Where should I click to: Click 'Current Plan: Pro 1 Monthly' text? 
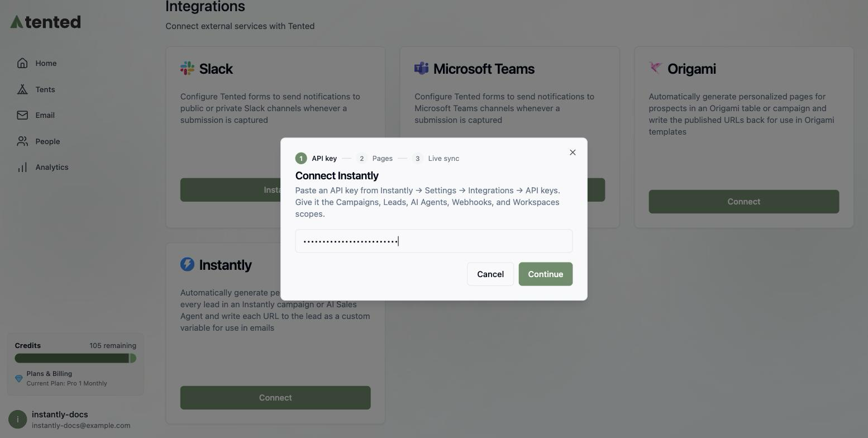[x=66, y=383]
